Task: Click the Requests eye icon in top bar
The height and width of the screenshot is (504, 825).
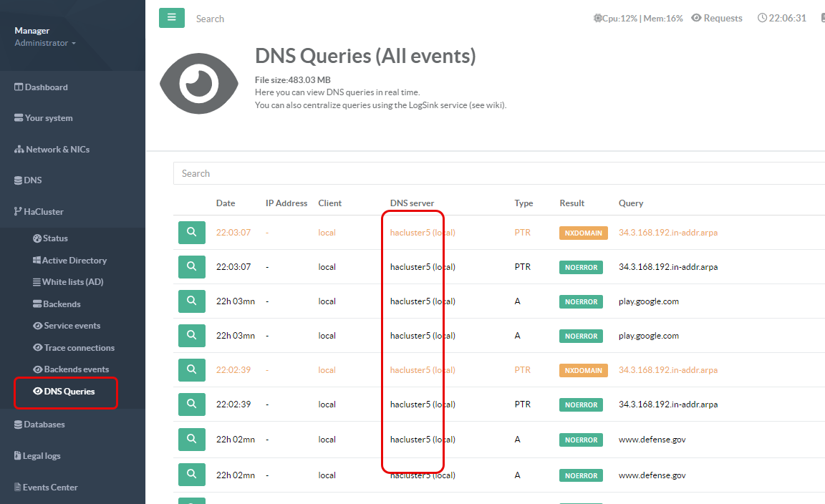Action: coord(696,19)
